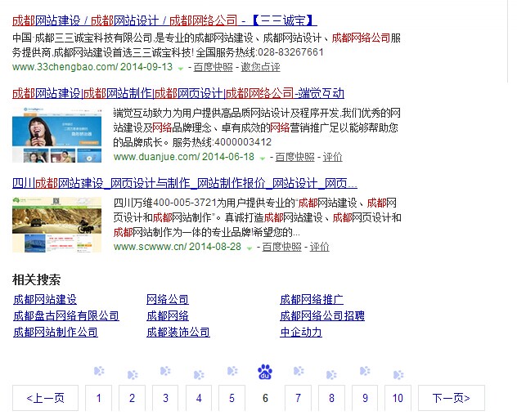Click the paw icon above page 8
Viewport: 517px width, 420px height.
tap(331, 375)
